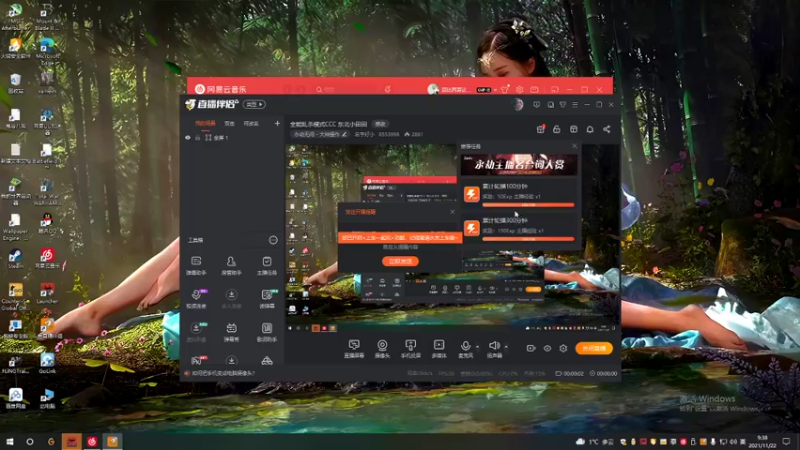This screenshot has height=450, width=800.
Task: Select the 全屏 1 source row
Action: point(232,138)
